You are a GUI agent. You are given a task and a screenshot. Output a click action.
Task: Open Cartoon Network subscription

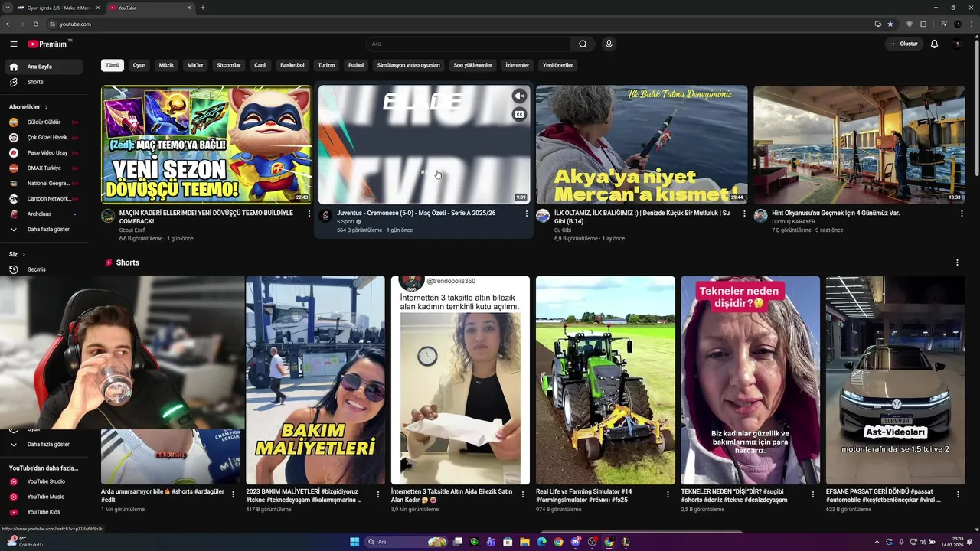42,199
